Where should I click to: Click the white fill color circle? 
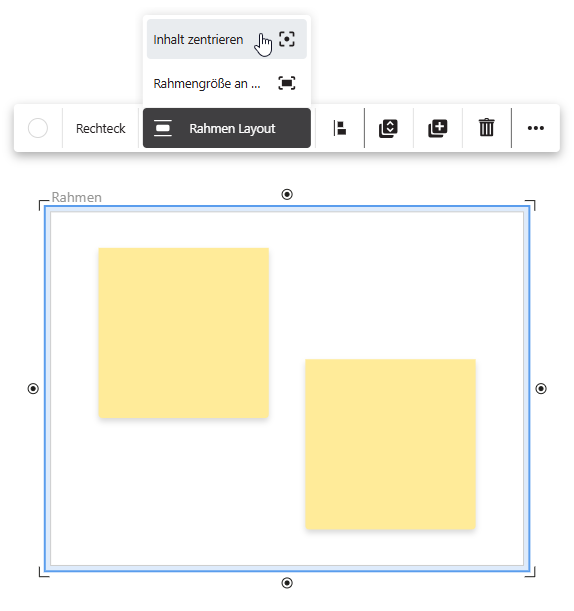pos(38,128)
